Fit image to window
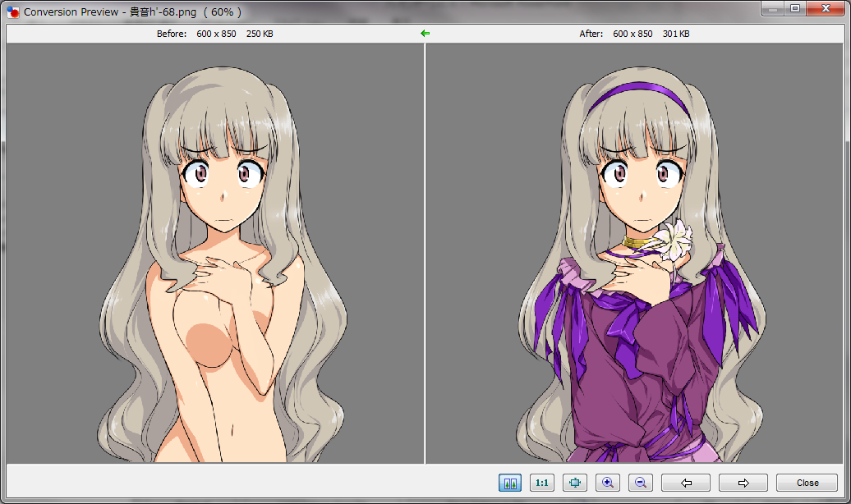Viewport: 851px width, 504px height. coord(575,483)
